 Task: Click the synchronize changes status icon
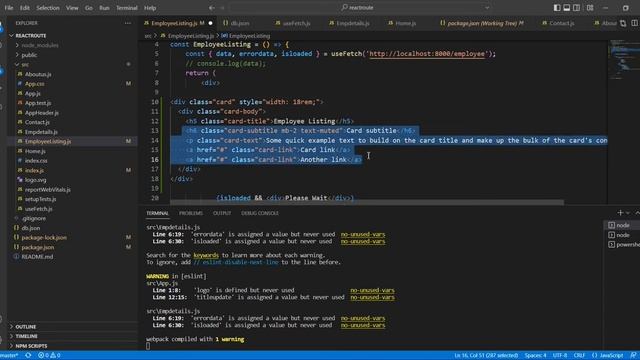tap(28, 356)
